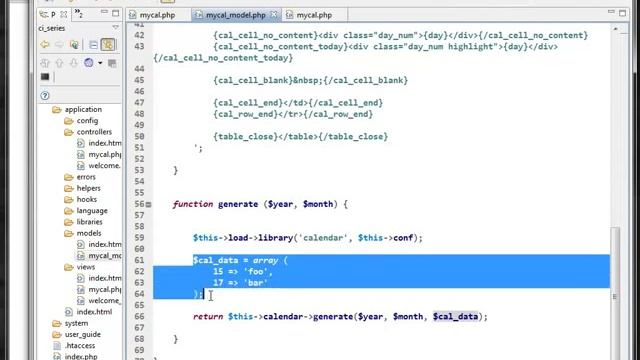Minimize the navigator panel
Screen dimensions: 640x360
[x=104, y=13]
